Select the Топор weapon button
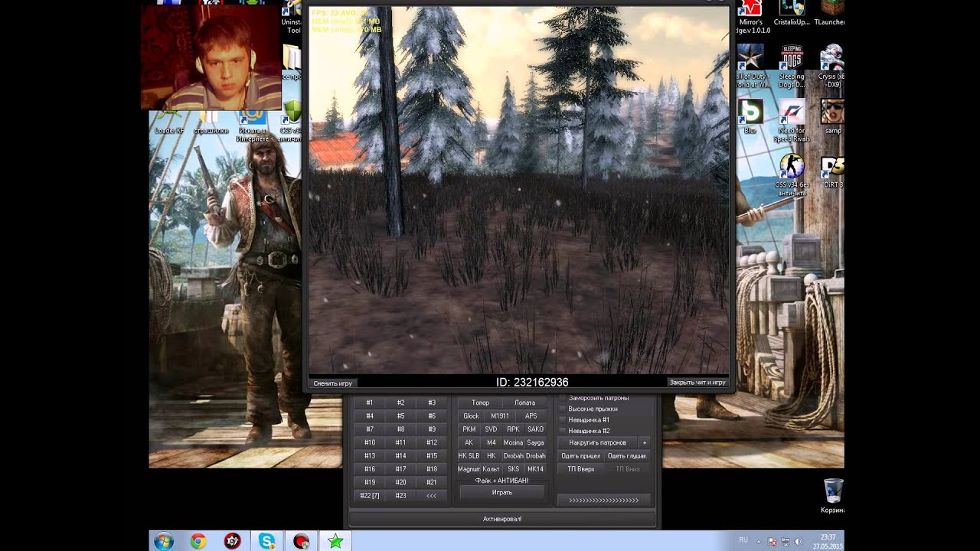 coord(481,403)
